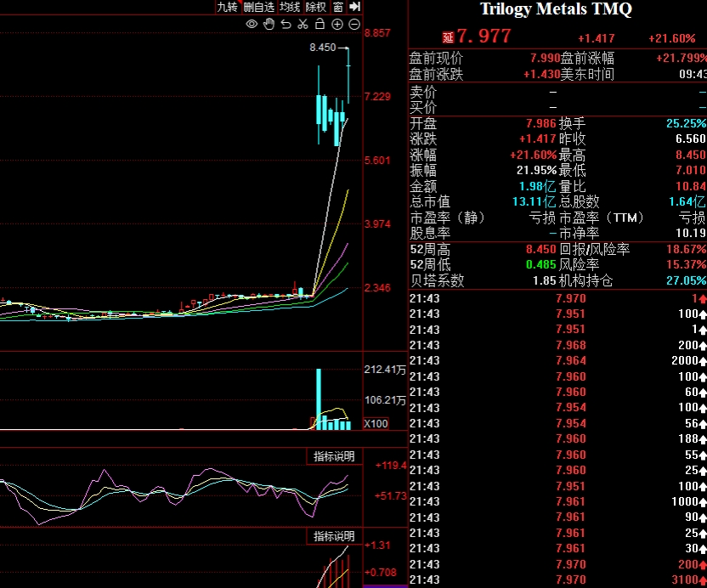Click the tallest cyan volume bar
The image size is (707, 588).
coord(319,399)
